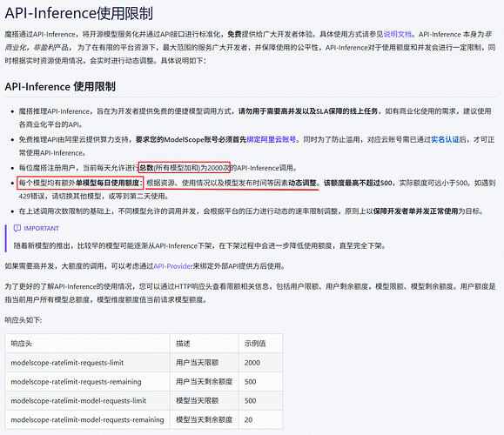
Task: Click the 描述 table column header
Action: coord(204,343)
